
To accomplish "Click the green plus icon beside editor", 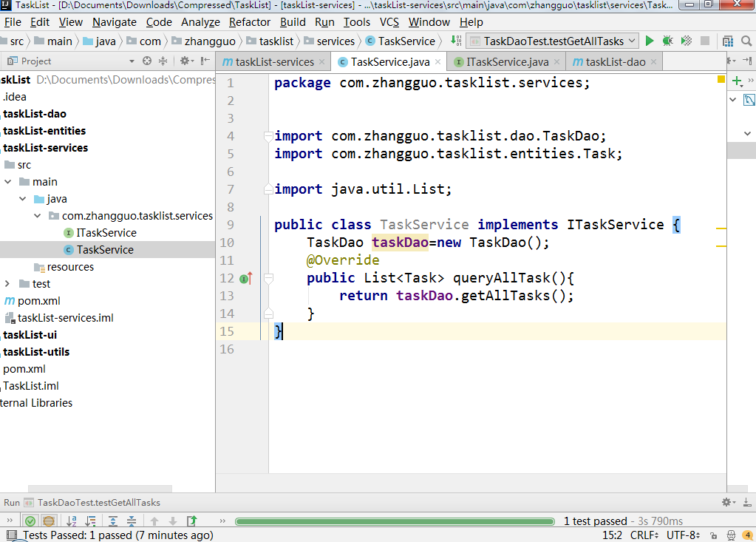I will click(738, 81).
